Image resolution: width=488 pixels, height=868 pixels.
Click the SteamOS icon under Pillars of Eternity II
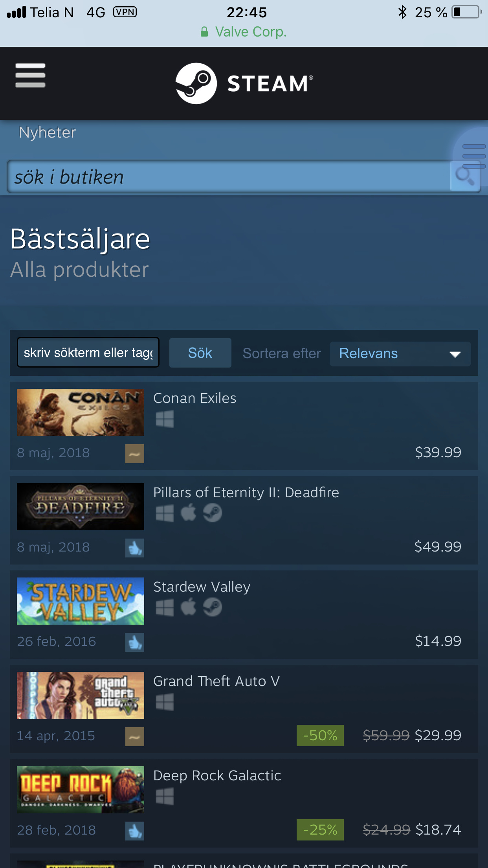point(213,513)
